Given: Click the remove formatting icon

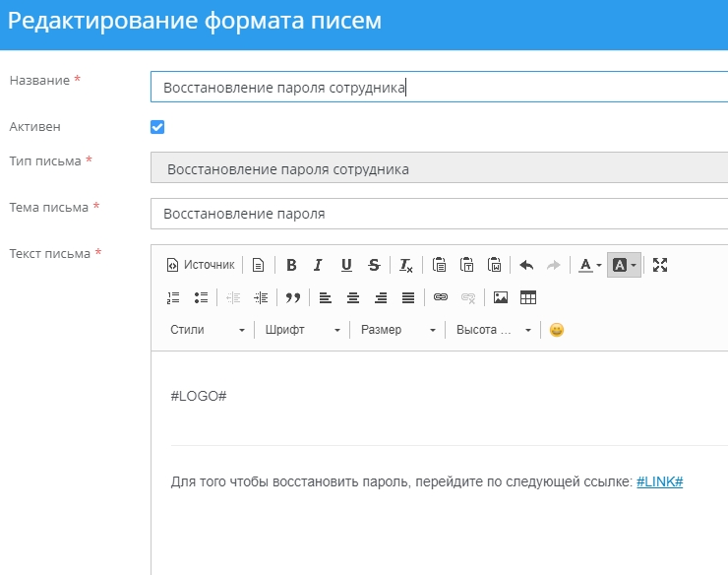Looking at the screenshot, I should point(406,265).
